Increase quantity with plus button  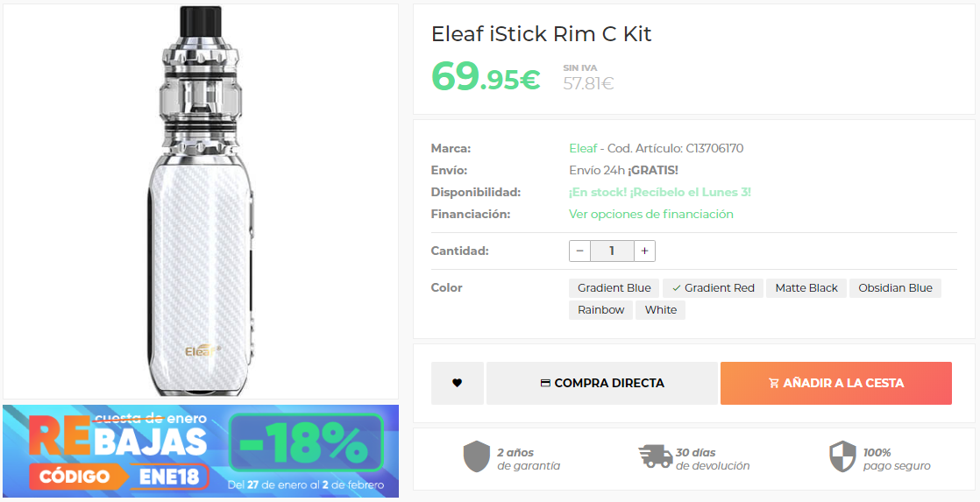644,251
